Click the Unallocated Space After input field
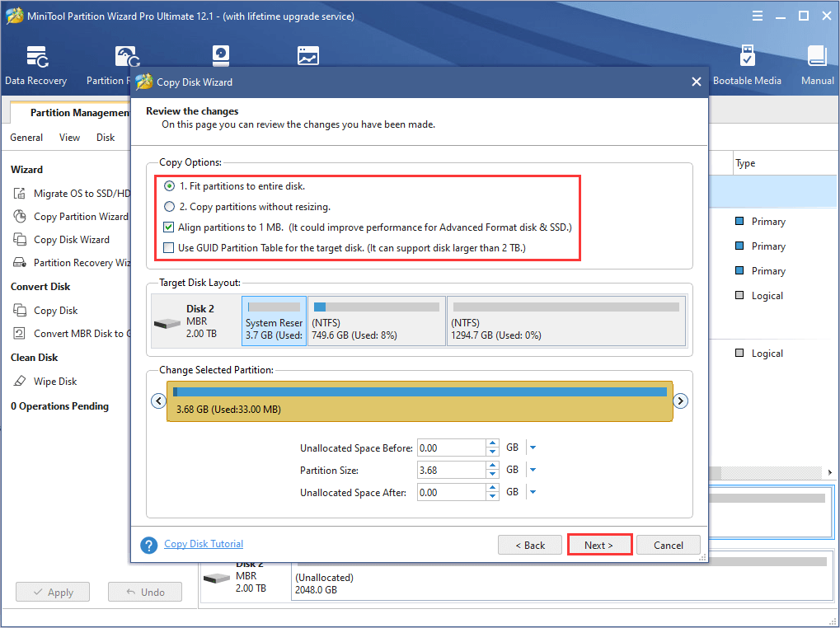840x628 pixels. [x=451, y=493]
